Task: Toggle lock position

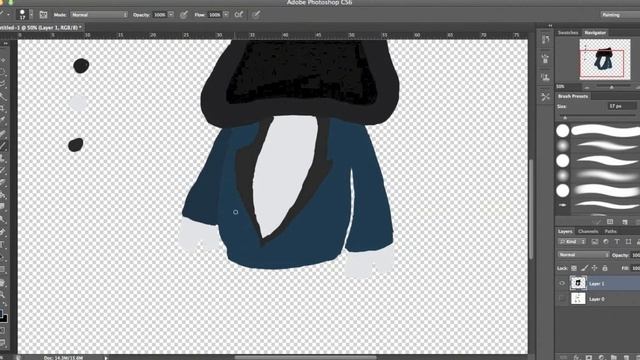Action: pyautogui.click(x=595, y=268)
